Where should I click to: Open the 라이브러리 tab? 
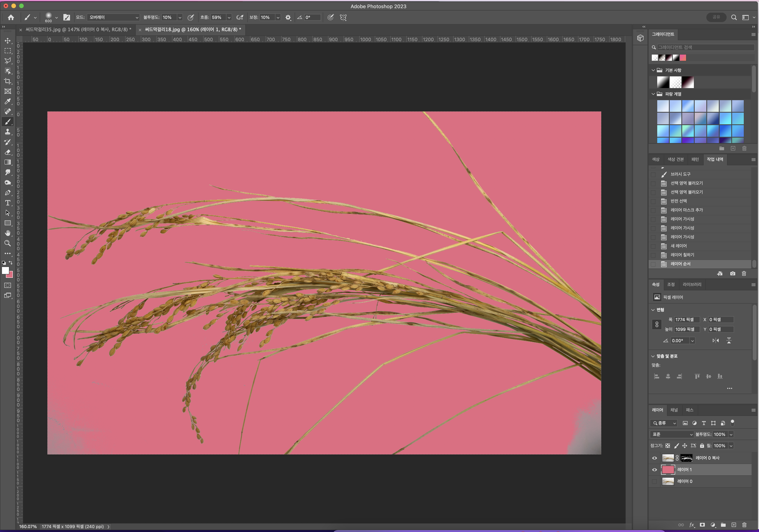click(692, 284)
